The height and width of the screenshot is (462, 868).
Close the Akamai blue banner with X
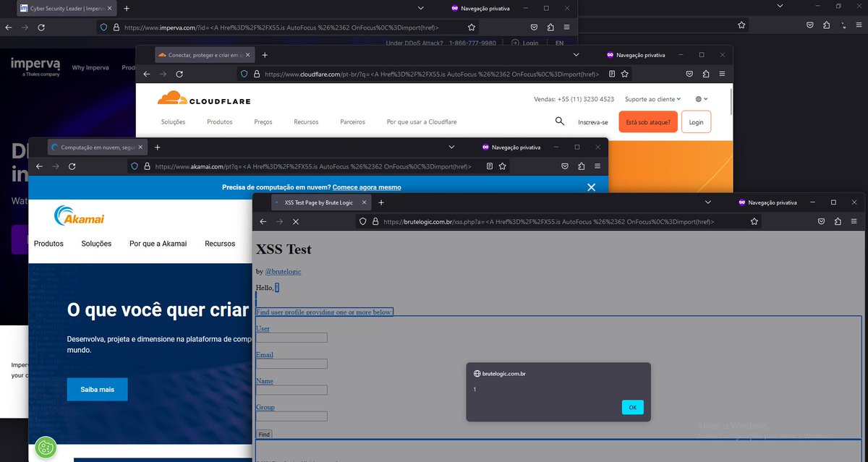(x=591, y=187)
